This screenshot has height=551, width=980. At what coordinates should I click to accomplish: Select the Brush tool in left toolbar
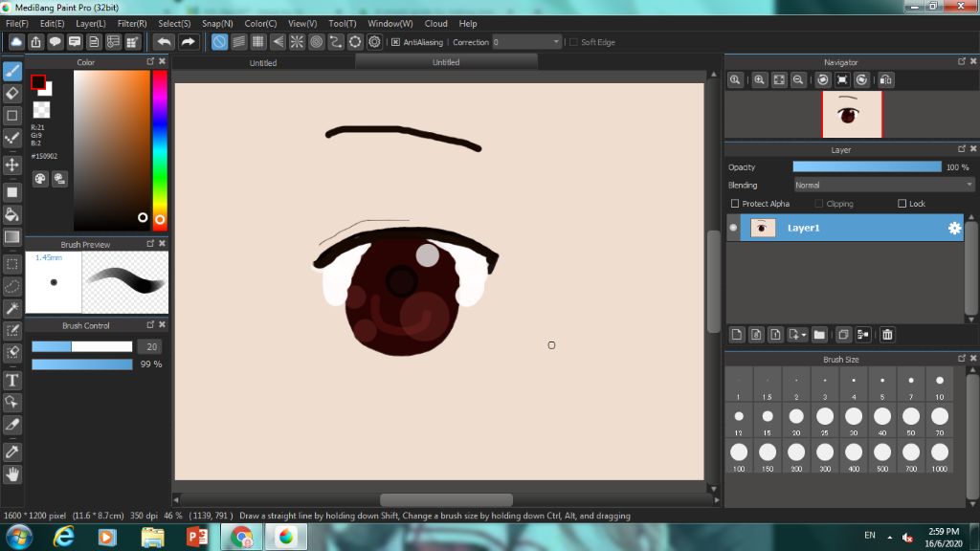tap(11, 71)
